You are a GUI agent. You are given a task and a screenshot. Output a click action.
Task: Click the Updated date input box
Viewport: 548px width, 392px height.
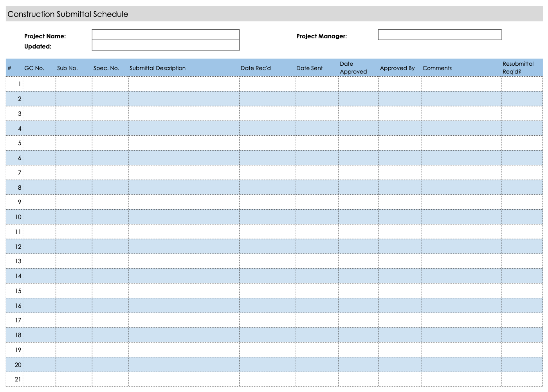[165, 46]
